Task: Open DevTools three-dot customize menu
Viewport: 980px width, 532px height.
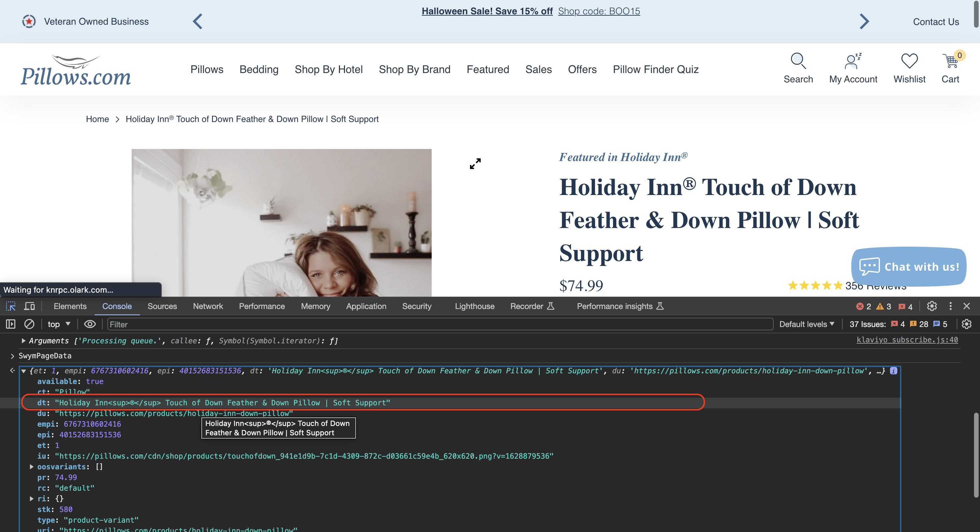Action: tap(950, 306)
